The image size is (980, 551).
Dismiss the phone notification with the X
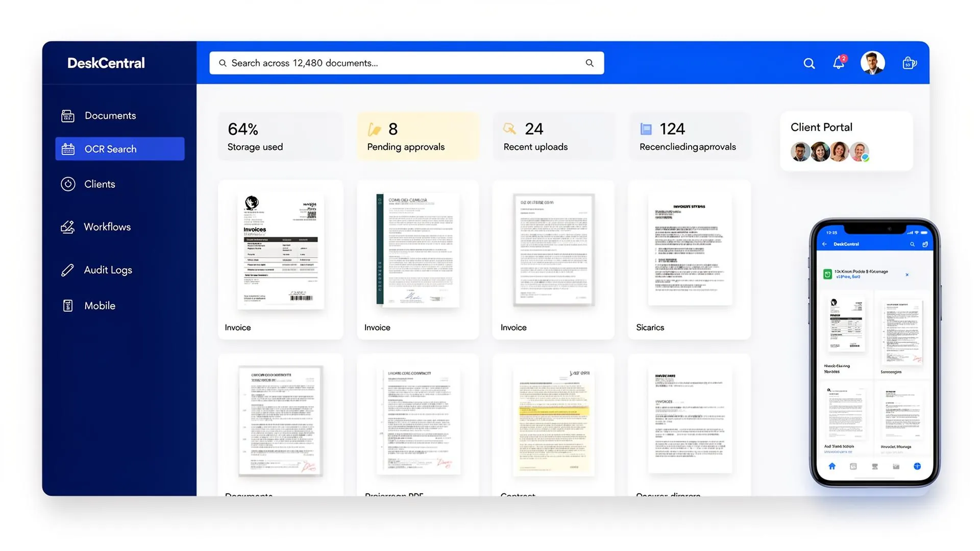pyautogui.click(x=907, y=274)
